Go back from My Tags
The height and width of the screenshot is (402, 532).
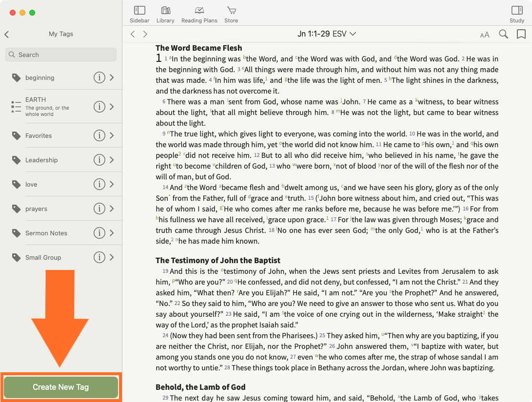click(7, 34)
